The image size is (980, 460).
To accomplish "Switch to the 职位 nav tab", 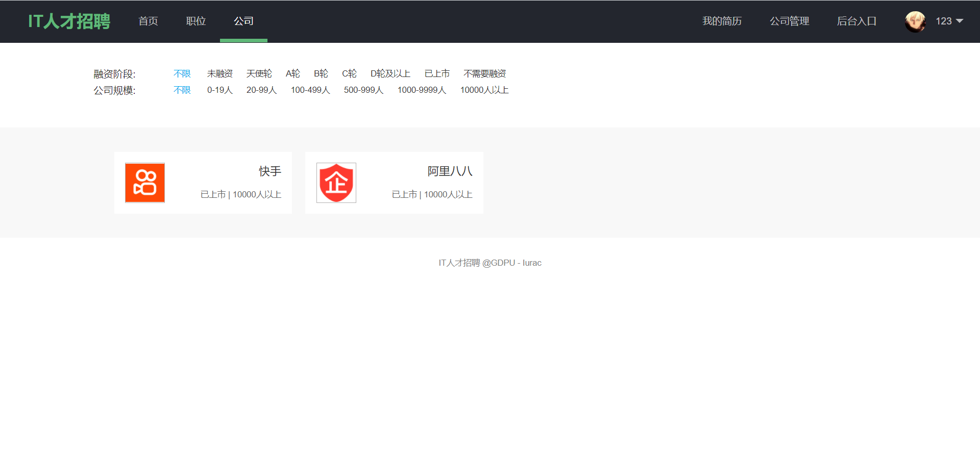I will point(196,21).
